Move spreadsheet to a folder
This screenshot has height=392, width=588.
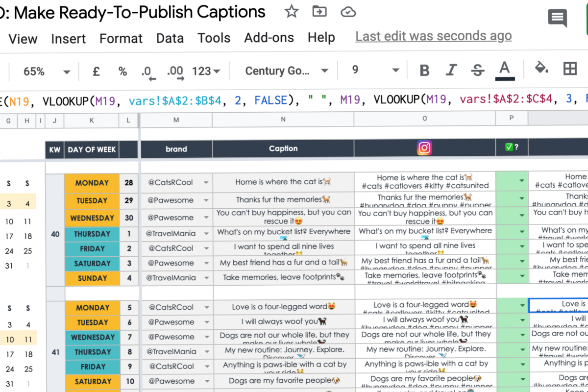click(319, 12)
